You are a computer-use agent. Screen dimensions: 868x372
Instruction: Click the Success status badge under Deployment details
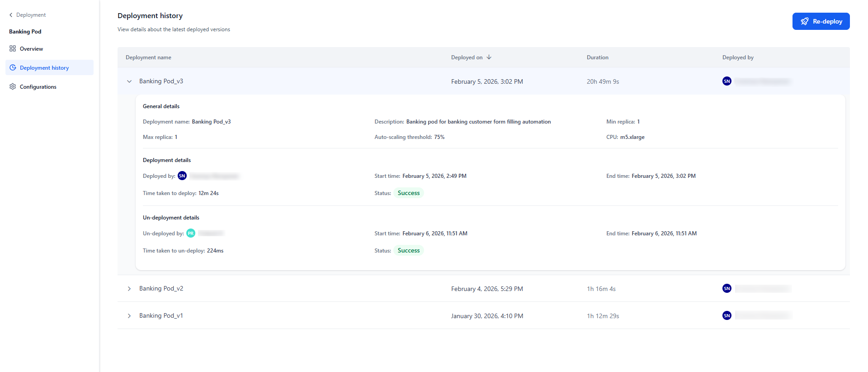coord(408,193)
